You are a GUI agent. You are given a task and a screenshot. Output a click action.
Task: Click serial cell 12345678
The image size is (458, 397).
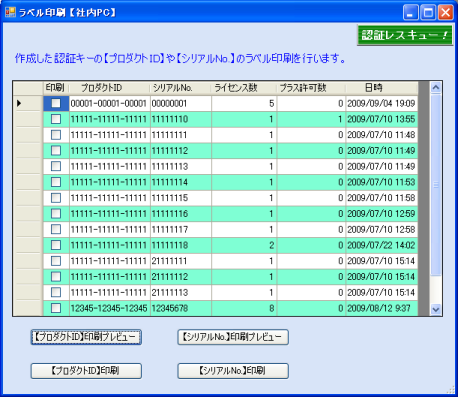181,308
